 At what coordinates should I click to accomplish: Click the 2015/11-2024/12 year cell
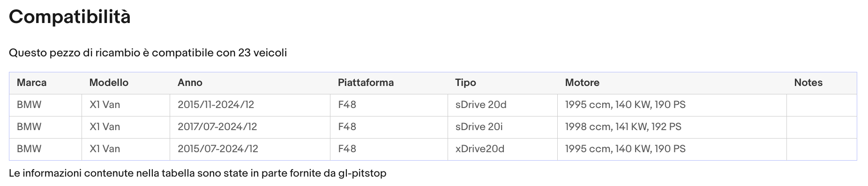click(250, 105)
